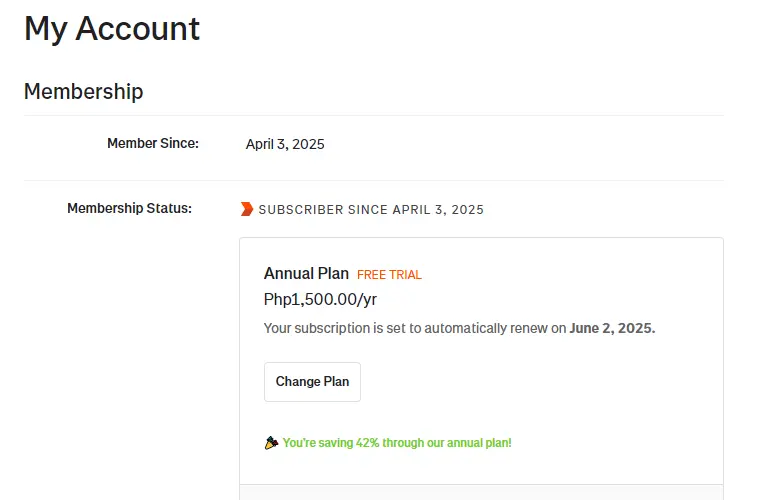This screenshot has height=500, width=774.
Task: Click the date "April 3, 2025" value
Action: [x=285, y=144]
